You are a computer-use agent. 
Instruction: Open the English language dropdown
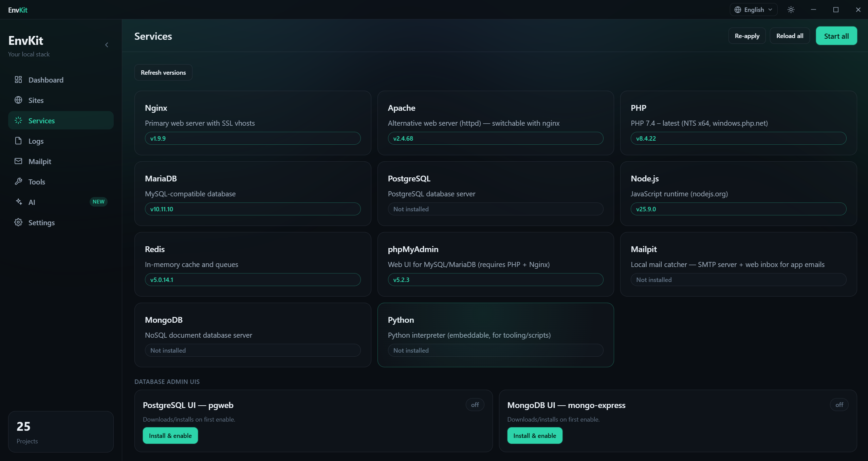coord(754,10)
